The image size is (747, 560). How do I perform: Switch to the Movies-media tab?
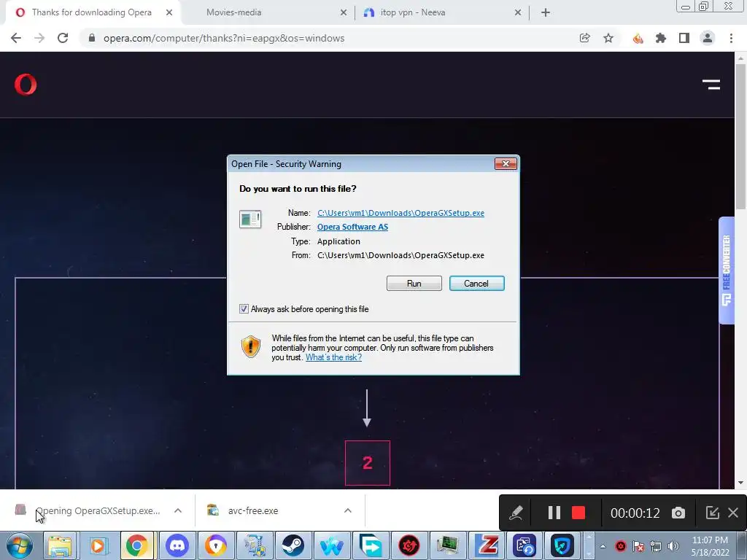coord(269,12)
